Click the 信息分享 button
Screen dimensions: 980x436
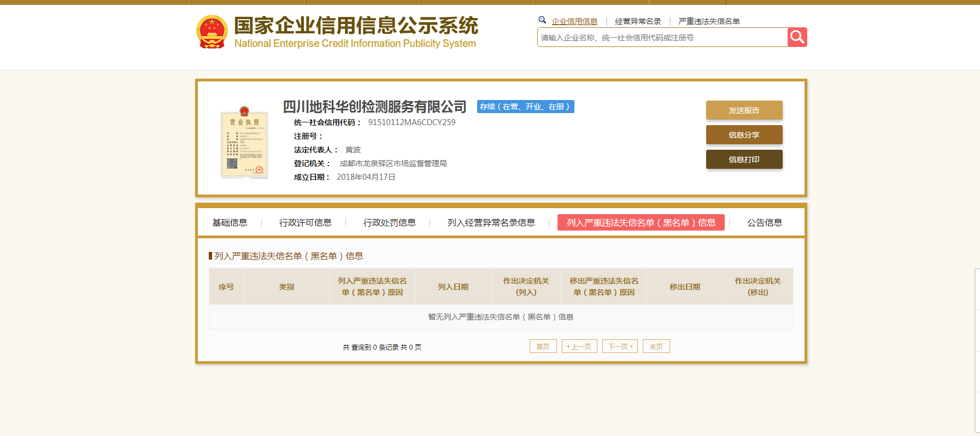[744, 134]
